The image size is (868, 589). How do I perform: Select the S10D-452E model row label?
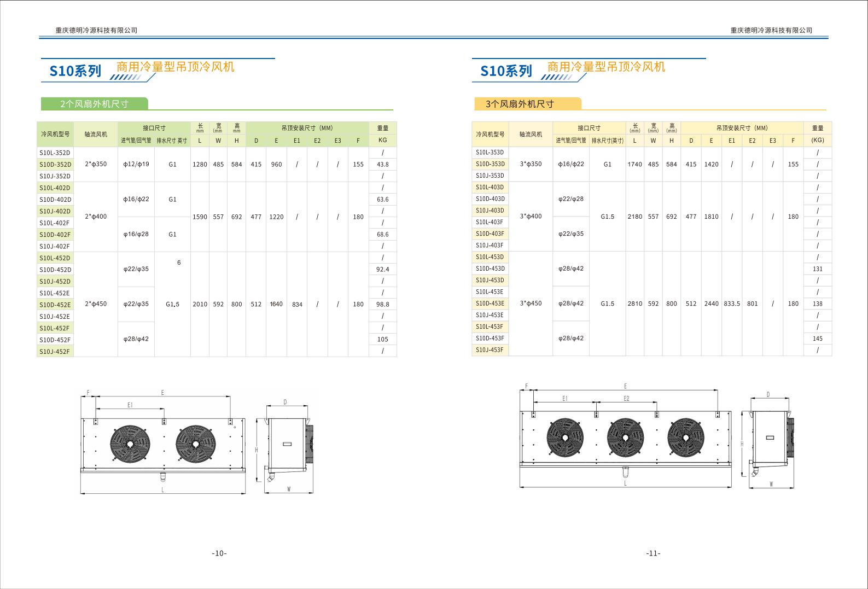click(55, 305)
